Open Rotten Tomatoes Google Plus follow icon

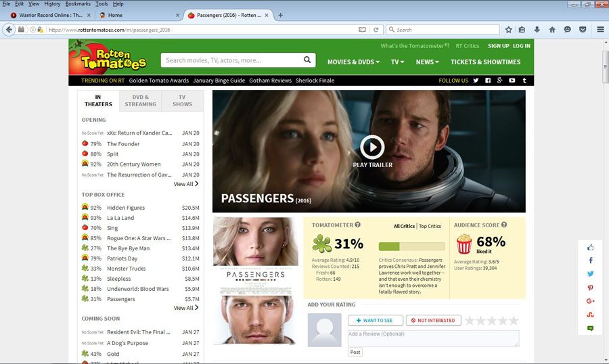500,81
